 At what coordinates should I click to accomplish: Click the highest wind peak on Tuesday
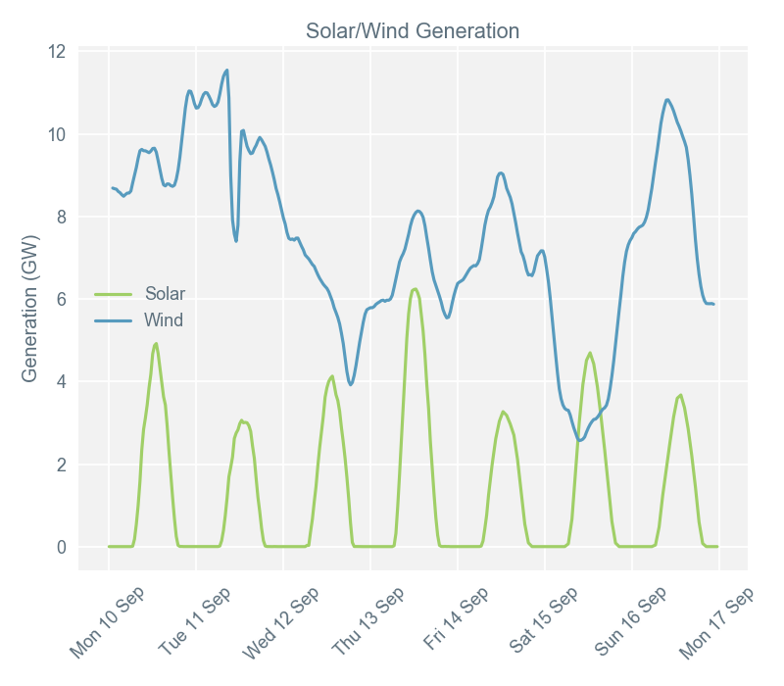[227, 71]
